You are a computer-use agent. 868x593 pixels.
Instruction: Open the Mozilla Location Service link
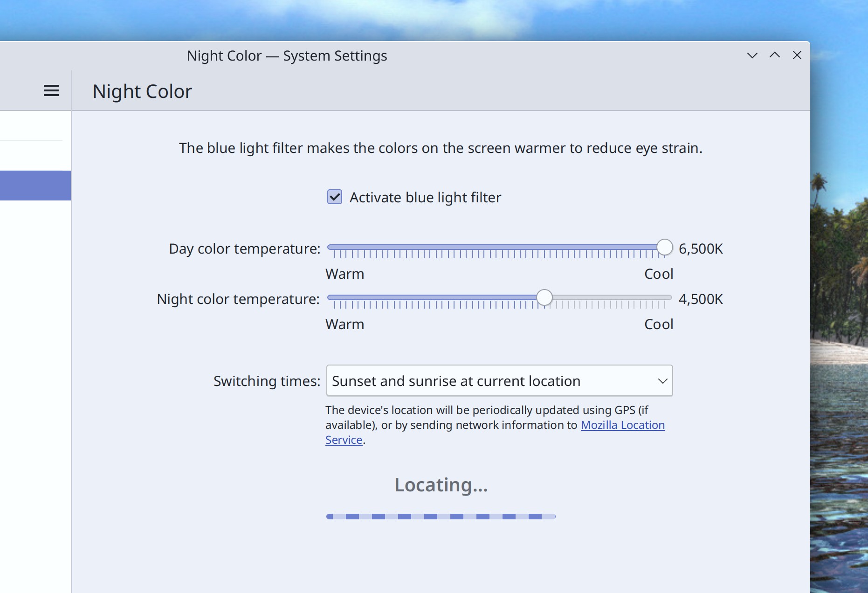click(x=623, y=425)
